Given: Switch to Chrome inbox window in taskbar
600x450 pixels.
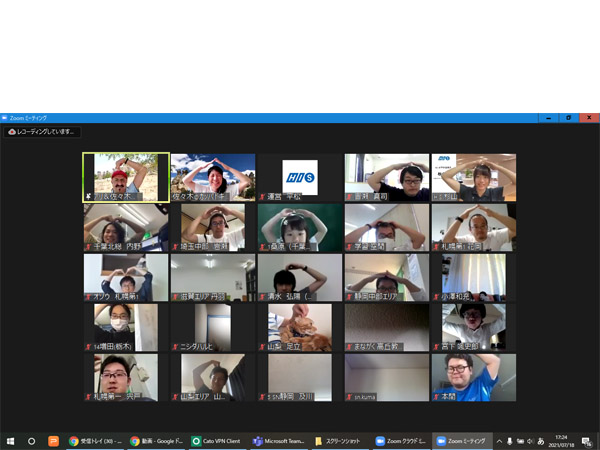Looking at the screenshot, I should pos(95,440).
